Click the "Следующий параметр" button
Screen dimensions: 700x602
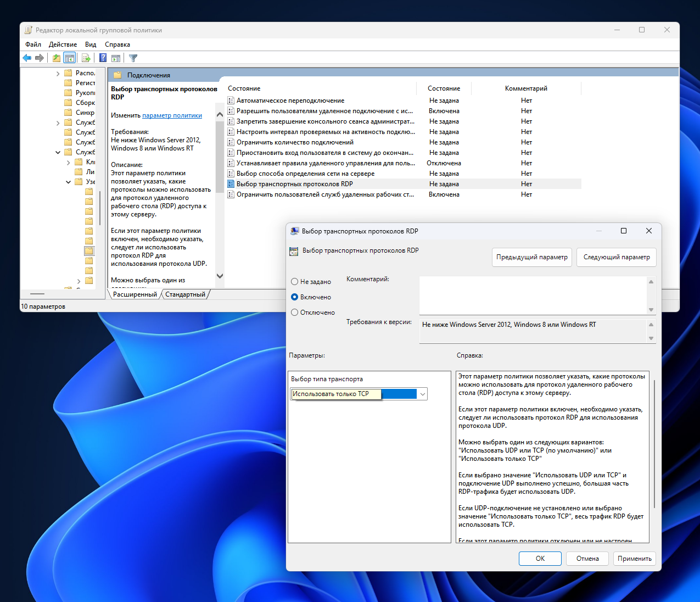tap(617, 257)
